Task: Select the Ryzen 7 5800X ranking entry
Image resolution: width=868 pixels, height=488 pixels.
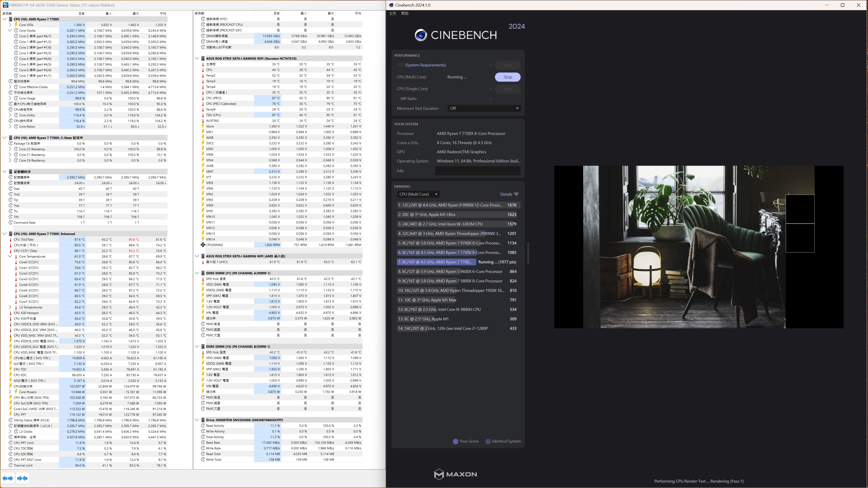Action: (458, 281)
